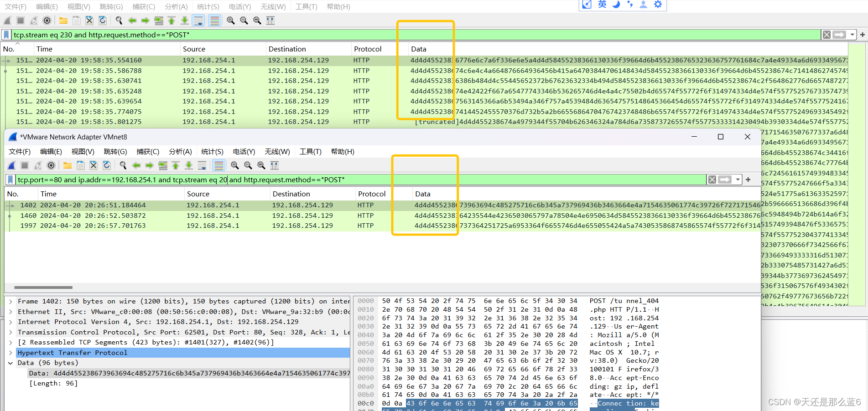
Task: Click display filter field in background window
Action: (x=416, y=35)
